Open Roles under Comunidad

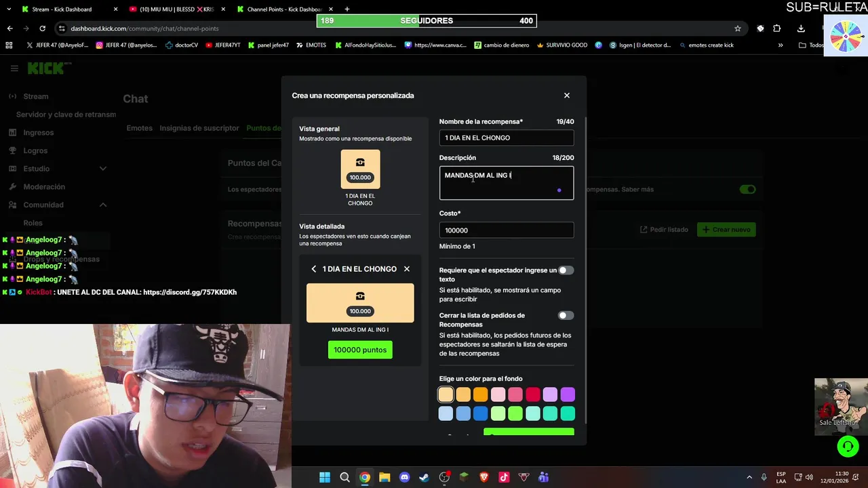coord(33,223)
